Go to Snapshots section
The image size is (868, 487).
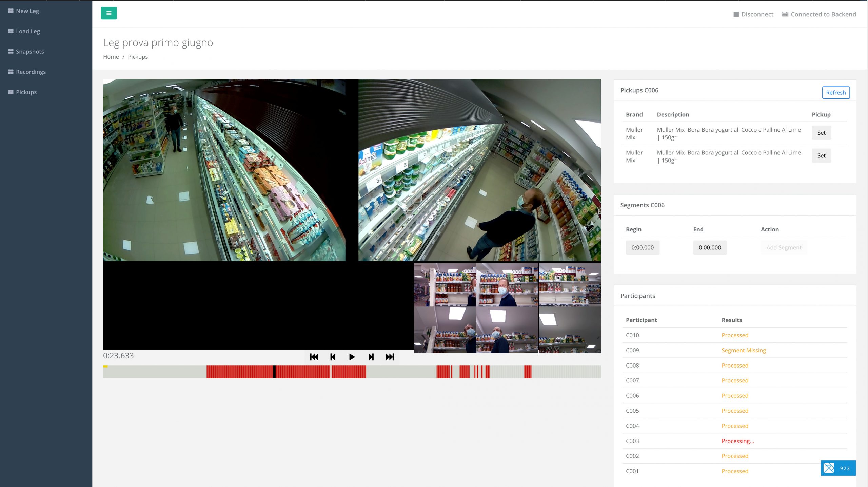[x=26, y=52]
